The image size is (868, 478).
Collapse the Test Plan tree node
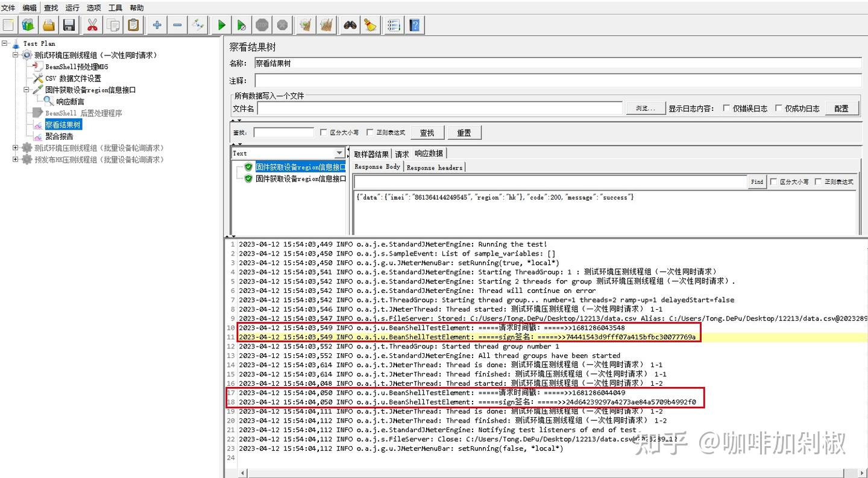5,43
